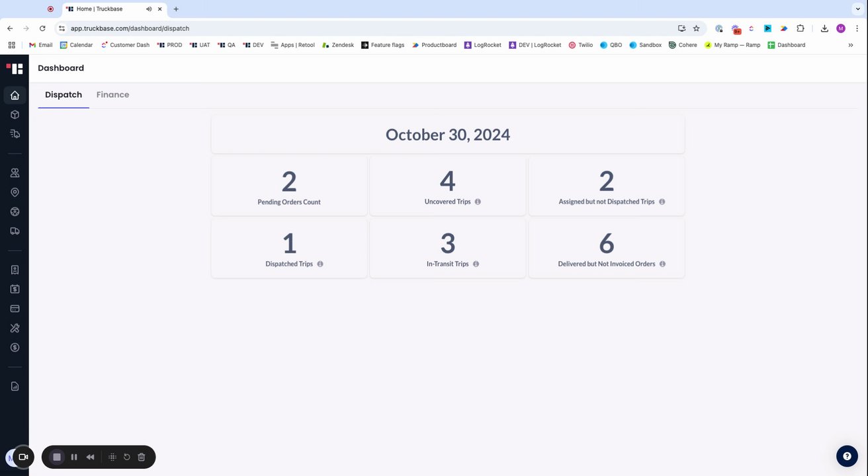Image resolution: width=868 pixels, height=476 pixels.
Task: Show info for Dispatched Trips
Action: (320, 264)
